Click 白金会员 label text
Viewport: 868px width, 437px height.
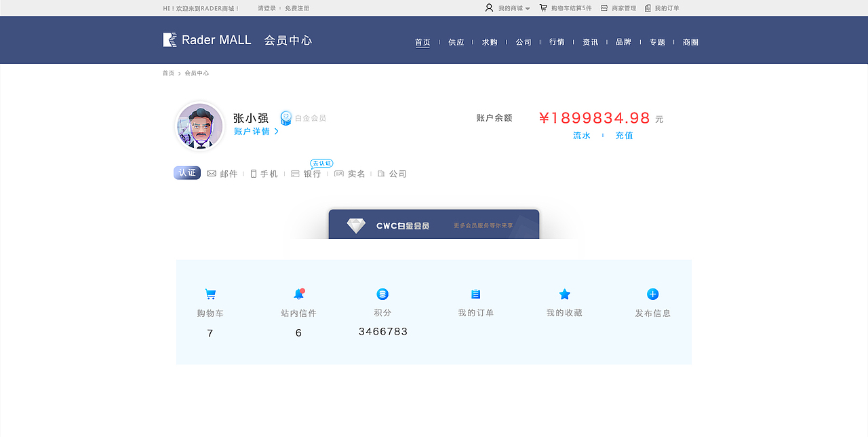tap(311, 118)
